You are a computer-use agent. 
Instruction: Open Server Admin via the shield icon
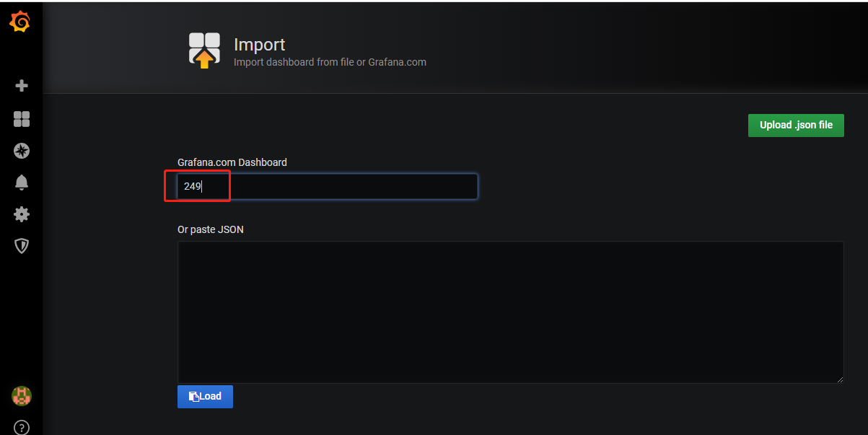(x=21, y=245)
